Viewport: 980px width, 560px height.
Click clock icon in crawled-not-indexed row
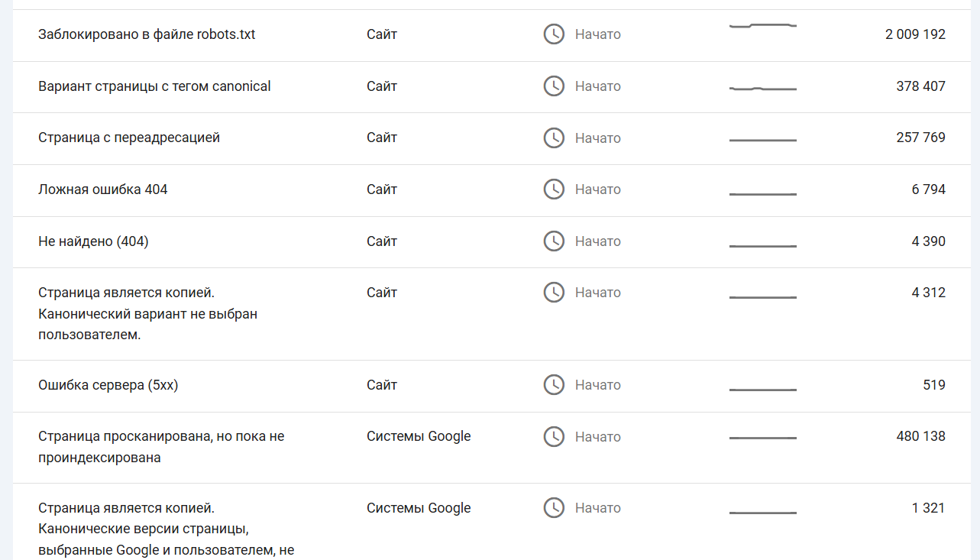[x=554, y=437]
